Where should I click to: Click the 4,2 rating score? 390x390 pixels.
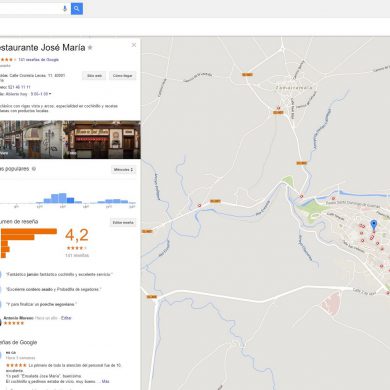tap(77, 235)
